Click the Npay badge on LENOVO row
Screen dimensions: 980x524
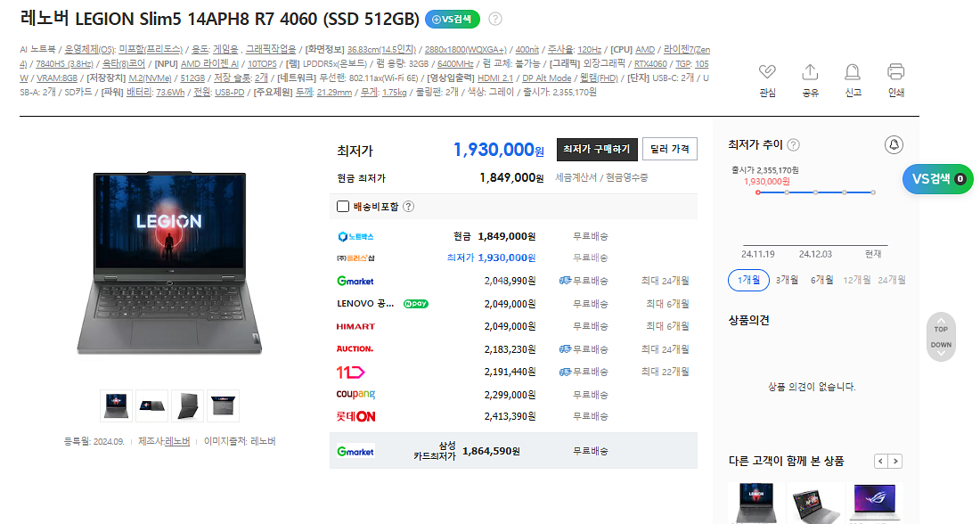416,304
